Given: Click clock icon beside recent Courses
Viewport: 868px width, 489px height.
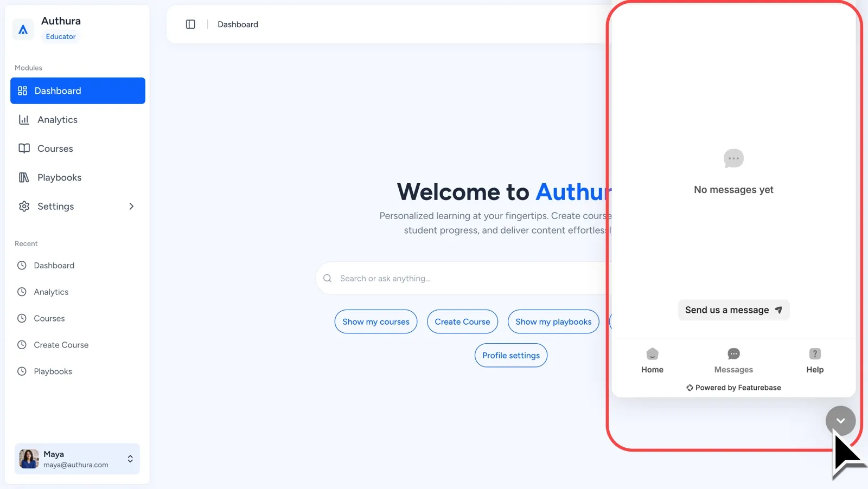Looking at the screenshot, I should pyautogui.click(x=22, y=318).
